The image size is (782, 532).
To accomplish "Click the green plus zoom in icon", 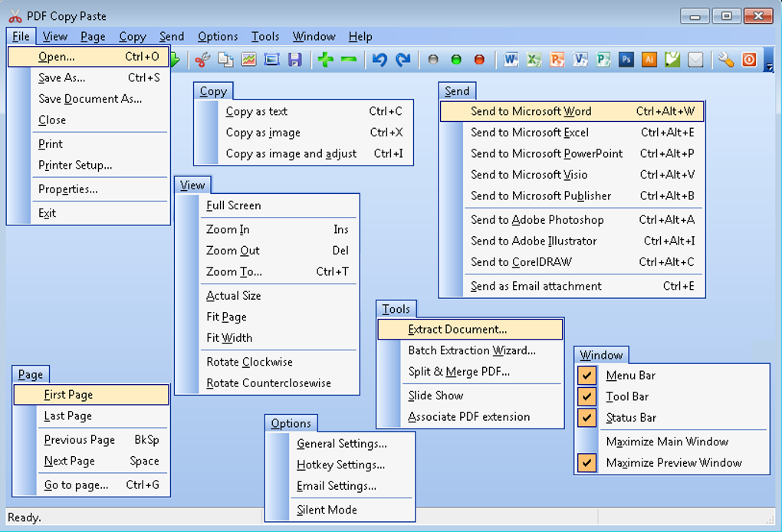I will coord(326,60).
